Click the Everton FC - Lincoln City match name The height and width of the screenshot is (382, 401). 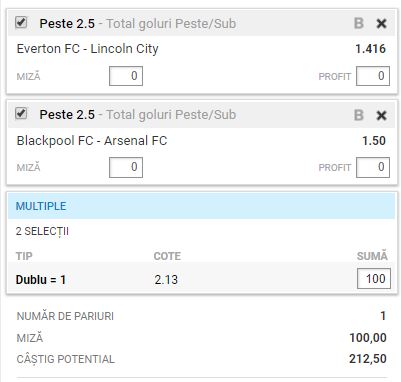point(87,49)
